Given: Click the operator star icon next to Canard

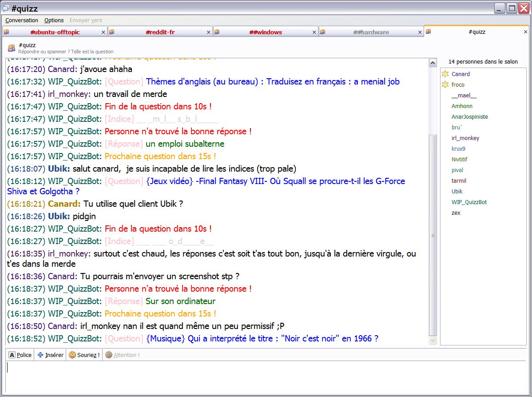Looking at the screenshot, I should point(445,74).
